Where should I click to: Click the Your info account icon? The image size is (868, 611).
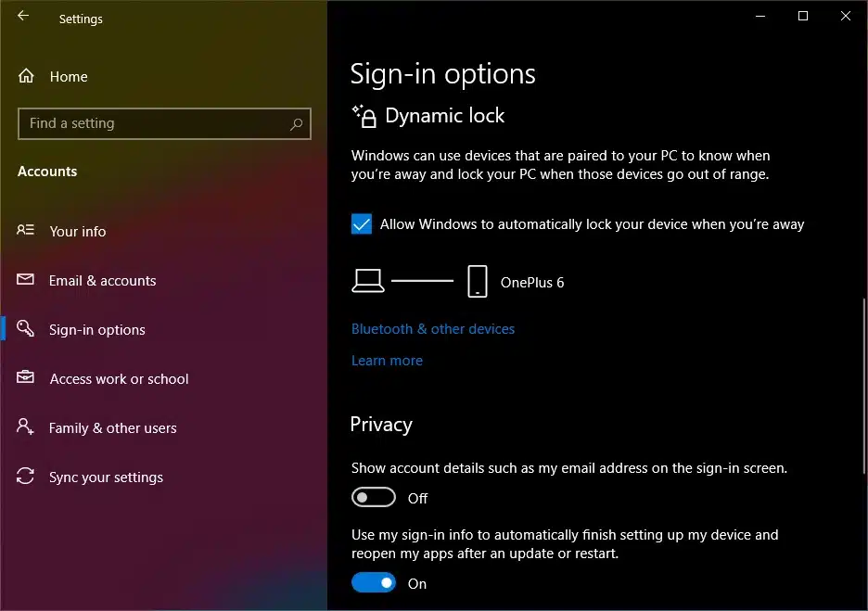click(x=26, y=231)
